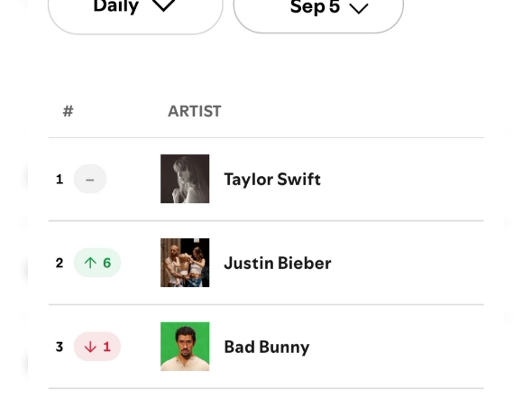Image resolution: width=532 pixels, height=399 pixels.
Task: Click the ARTIST column header
Action: pos(195,111)
